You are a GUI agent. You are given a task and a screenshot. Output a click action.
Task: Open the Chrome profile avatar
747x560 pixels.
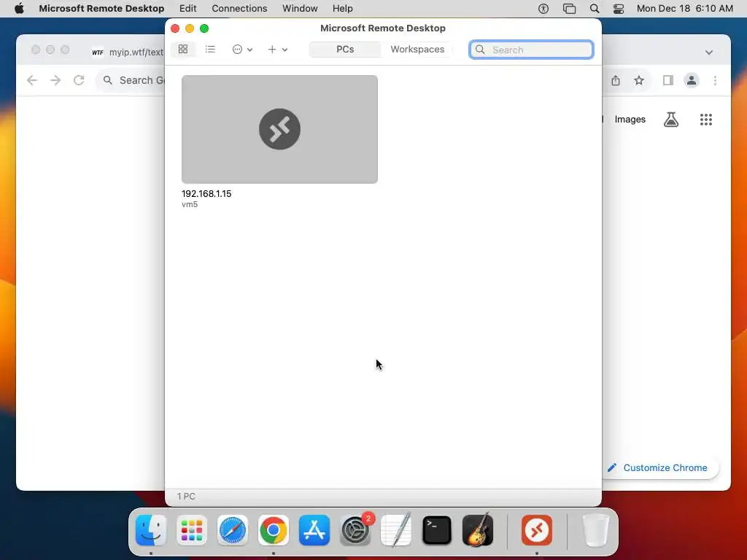692,80
